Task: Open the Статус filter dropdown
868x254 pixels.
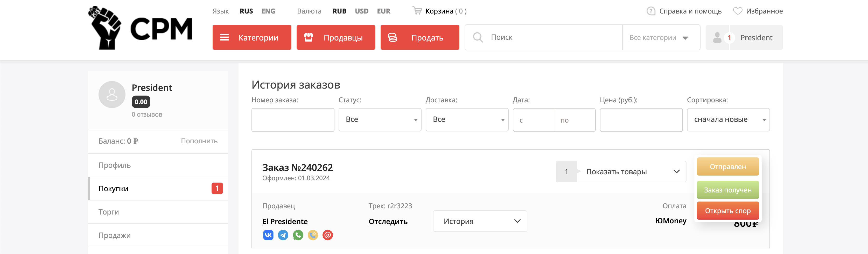Action: pyautogui.click(x=380, y=119)
